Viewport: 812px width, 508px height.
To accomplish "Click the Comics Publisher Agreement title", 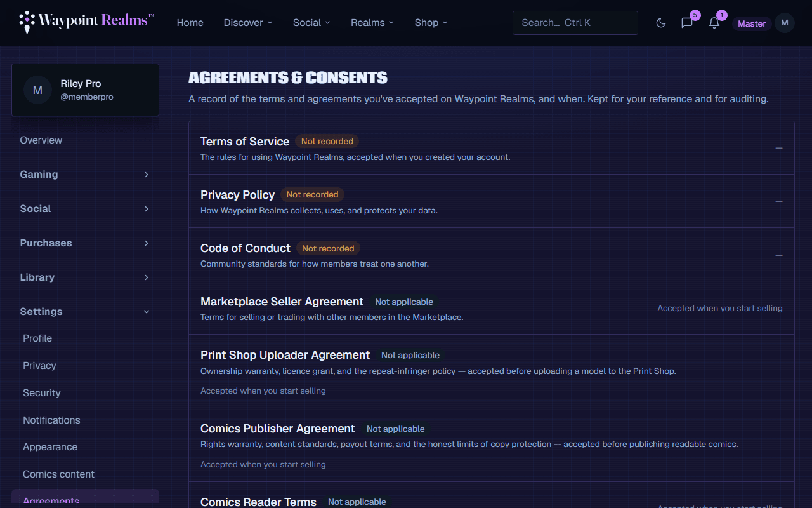I will point(278,429).
